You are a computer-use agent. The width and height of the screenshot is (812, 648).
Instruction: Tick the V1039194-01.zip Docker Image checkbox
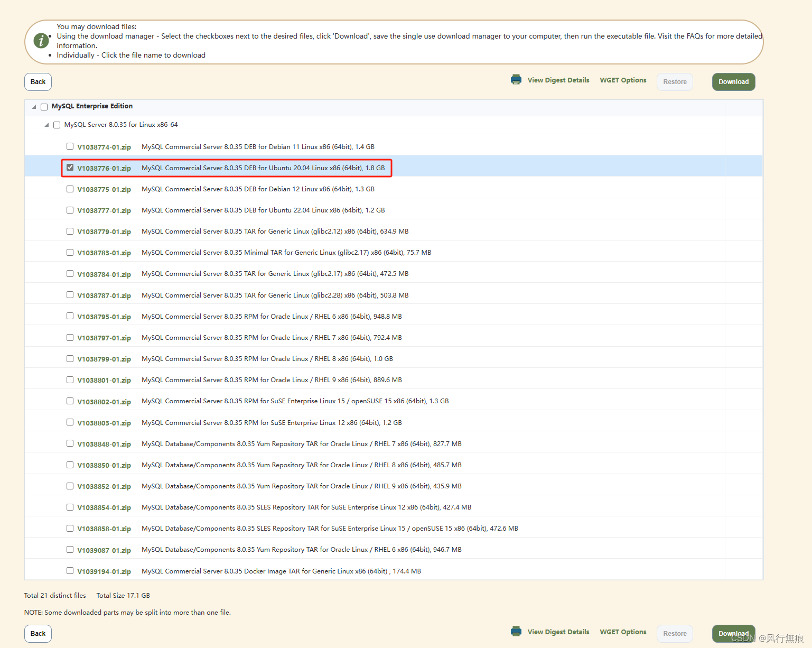(x=70, y=571)
